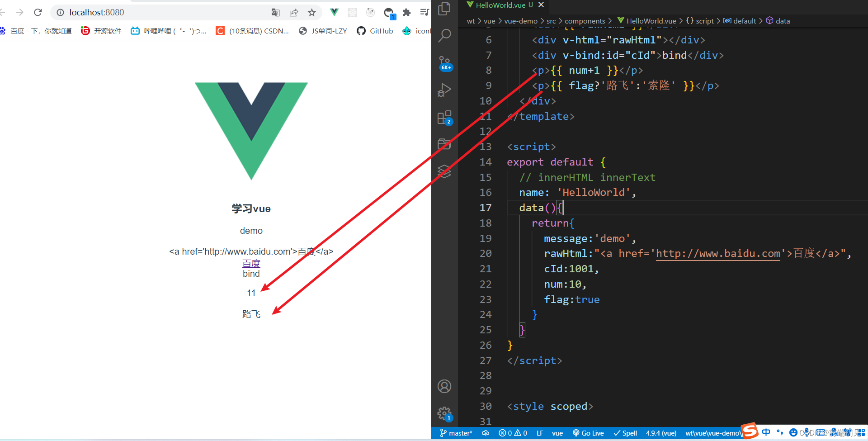Toggle the Spell checker status item

click(625, 433)
